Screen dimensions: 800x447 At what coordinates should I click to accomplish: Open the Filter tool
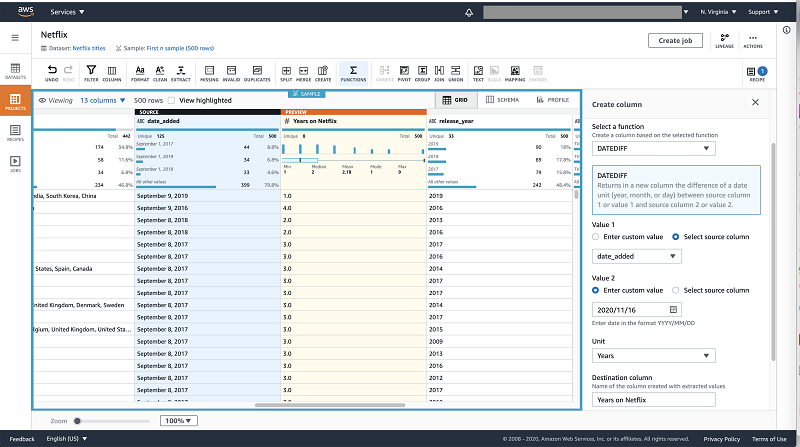pyautogui.click(x=91, y=72)
